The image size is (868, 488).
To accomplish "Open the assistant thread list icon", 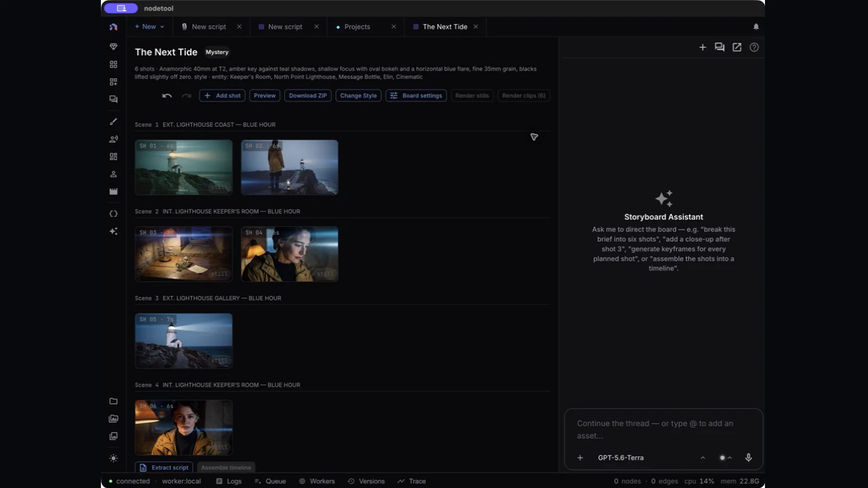I will 719,47.
